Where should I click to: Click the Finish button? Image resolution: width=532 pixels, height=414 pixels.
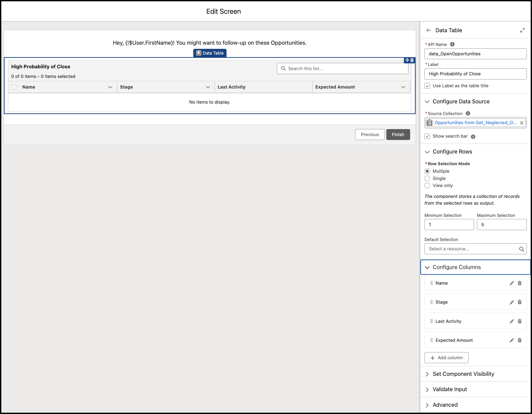coord(397,134)
